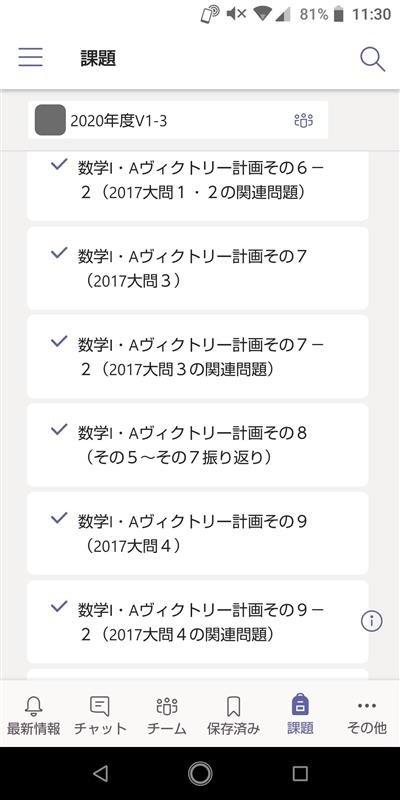400x800 pixels.
Task: Open 最新情報 bell icon tab
Action: (x=34, y=716)
